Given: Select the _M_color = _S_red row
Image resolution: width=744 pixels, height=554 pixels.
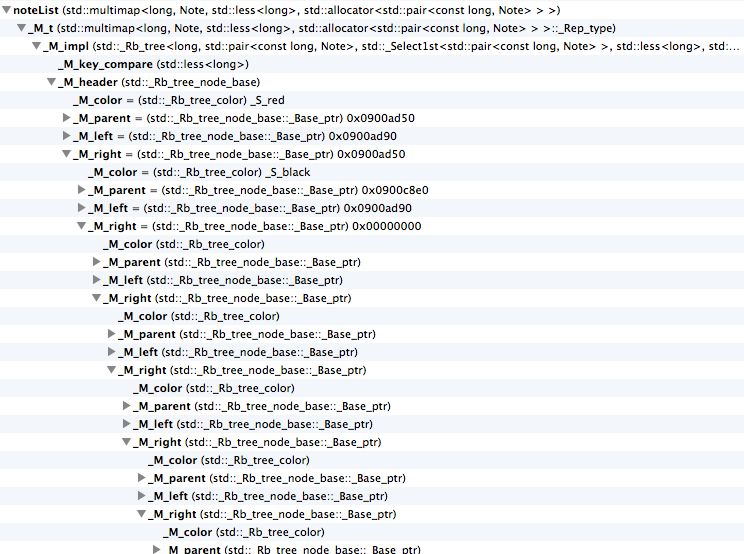Looking at the screenshot, I should (x=372, y=100).
